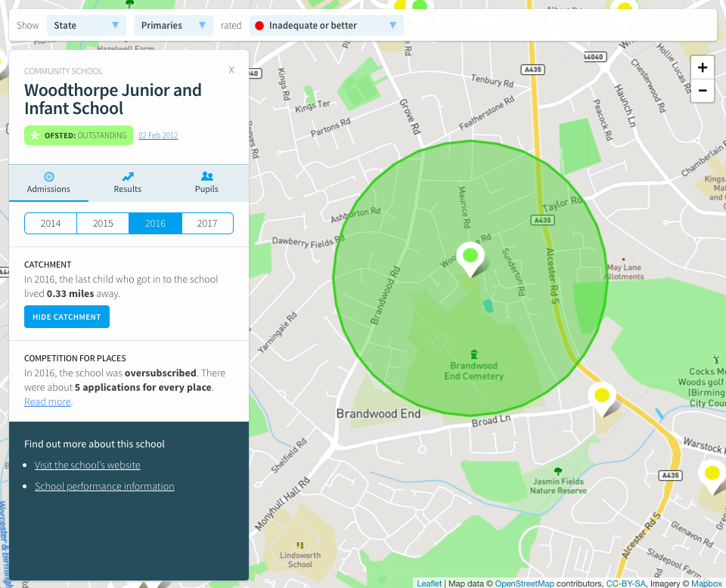Screen dimensions: 726x588
Task: Click the Featherstone Rd label
Action: pos(486,113)
